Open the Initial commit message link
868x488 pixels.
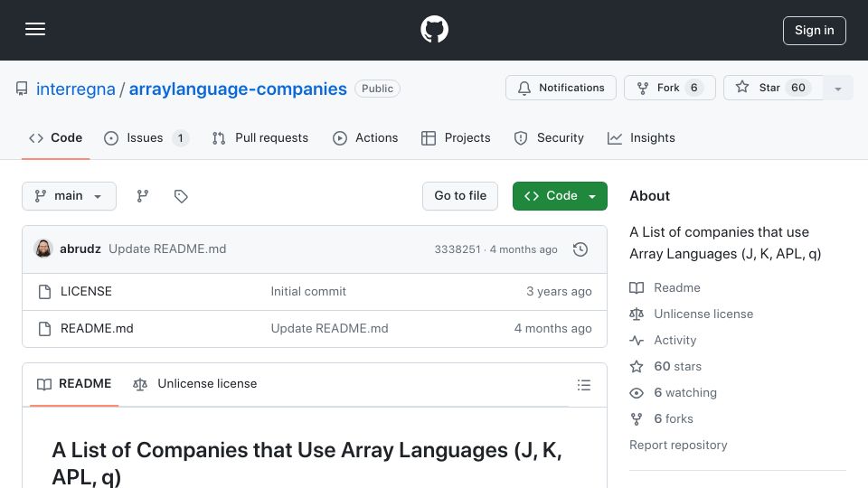[308, 292]
